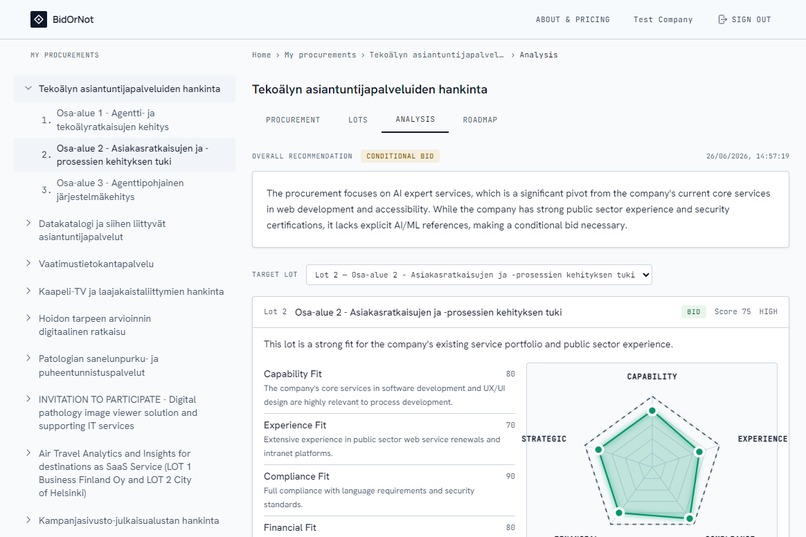Switch to the Procurement tab
This screenshot has height=537, width=806.
[292, 120]
